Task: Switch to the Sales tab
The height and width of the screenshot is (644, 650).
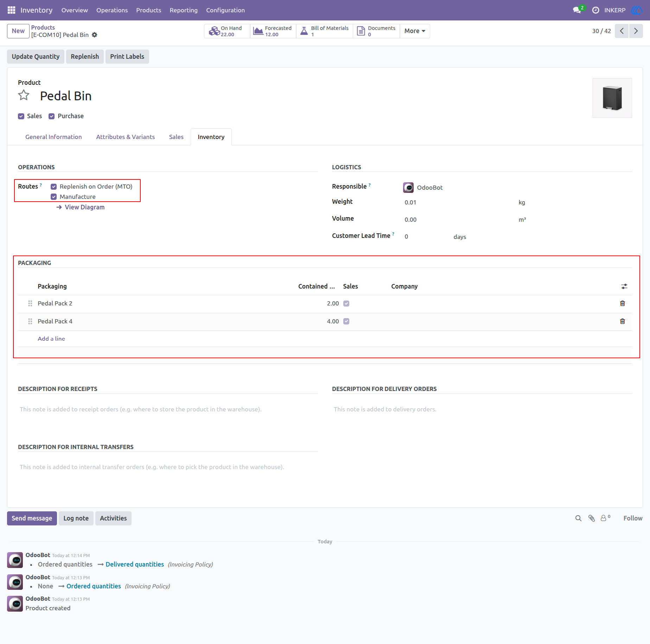Action: pos(176,137)
